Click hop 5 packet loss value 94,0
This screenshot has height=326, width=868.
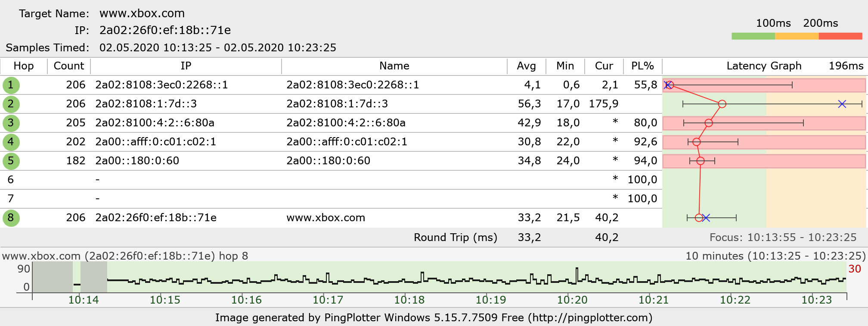click(645, 161)
